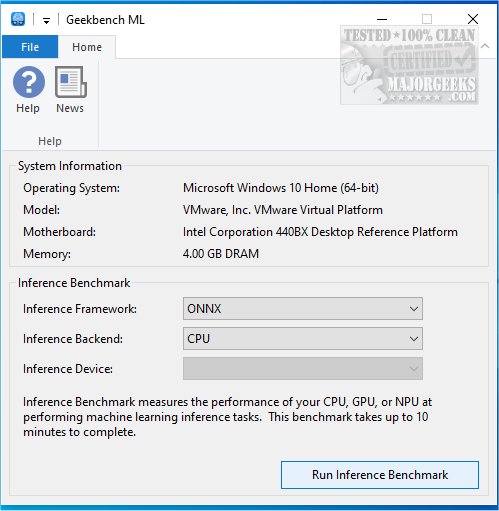Click the disabled Inference Device combo box
This screenshot has width=499, height=511.
[x=303, y=369]
